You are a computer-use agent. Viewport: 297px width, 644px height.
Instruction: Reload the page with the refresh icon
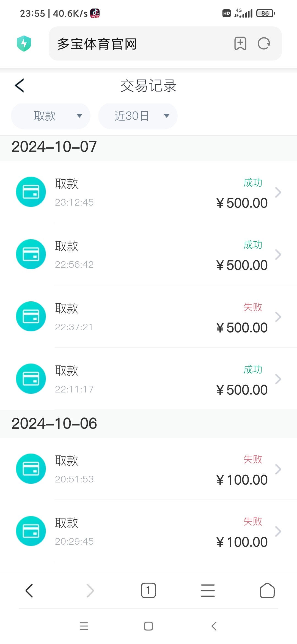(x=264, y=43)
